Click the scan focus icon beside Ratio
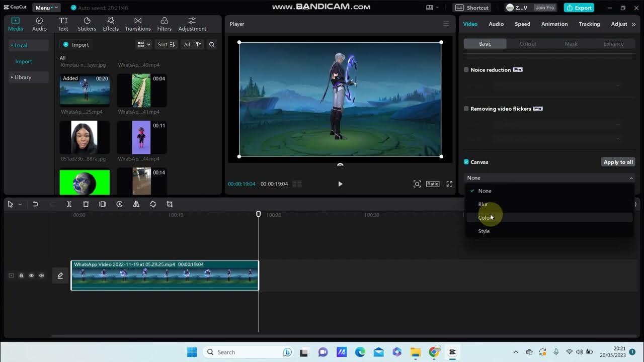Image resolution: width=644 pixels, height=362 pixels. point(417,184)
